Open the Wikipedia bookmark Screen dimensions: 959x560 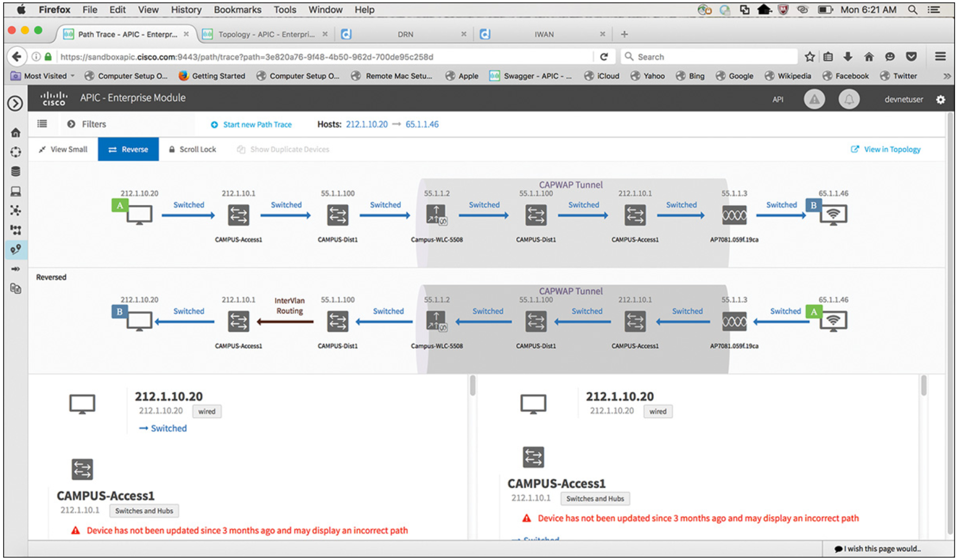[788, 76]
